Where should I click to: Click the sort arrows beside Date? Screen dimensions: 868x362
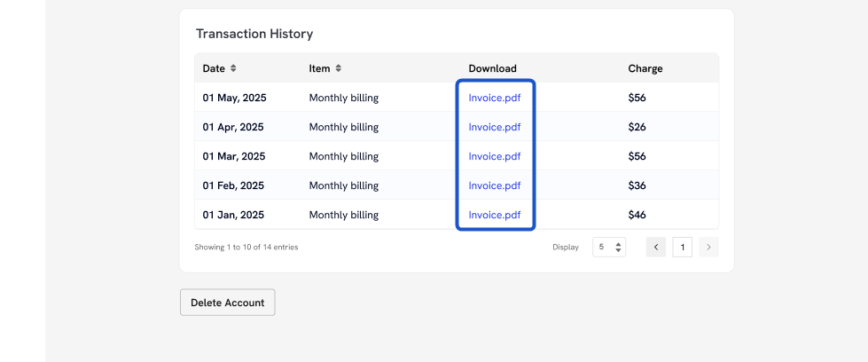point(233,68)
